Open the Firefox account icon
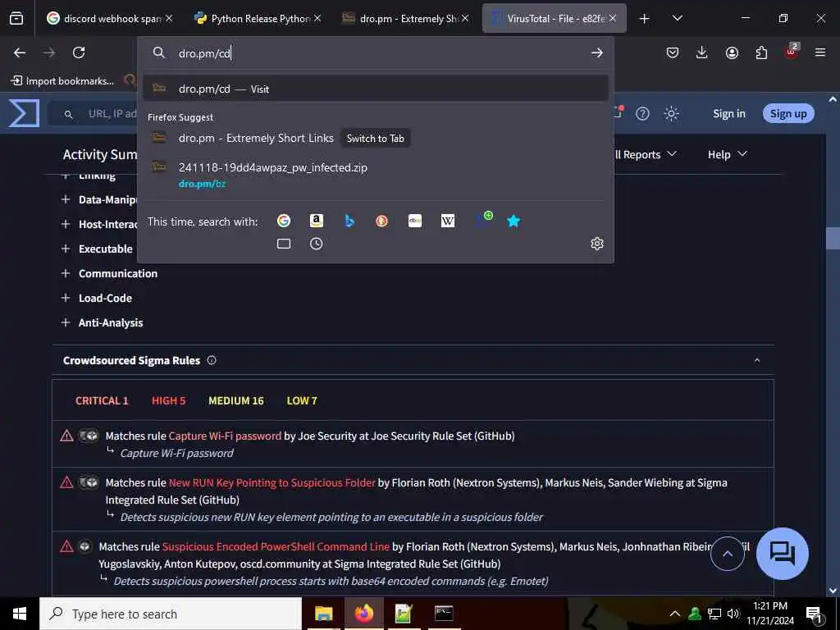 pos(732,52)
